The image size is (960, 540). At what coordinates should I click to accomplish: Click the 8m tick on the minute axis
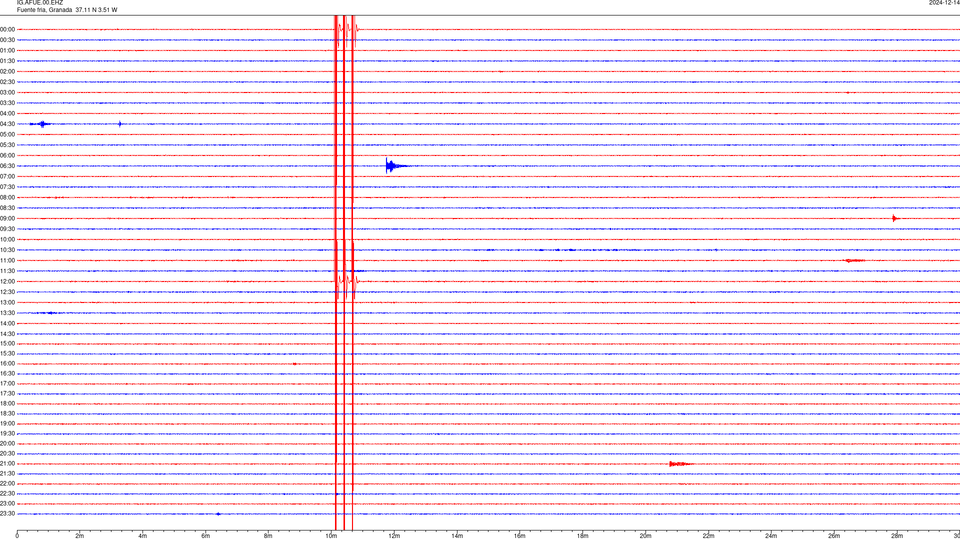tap(268, 536)
